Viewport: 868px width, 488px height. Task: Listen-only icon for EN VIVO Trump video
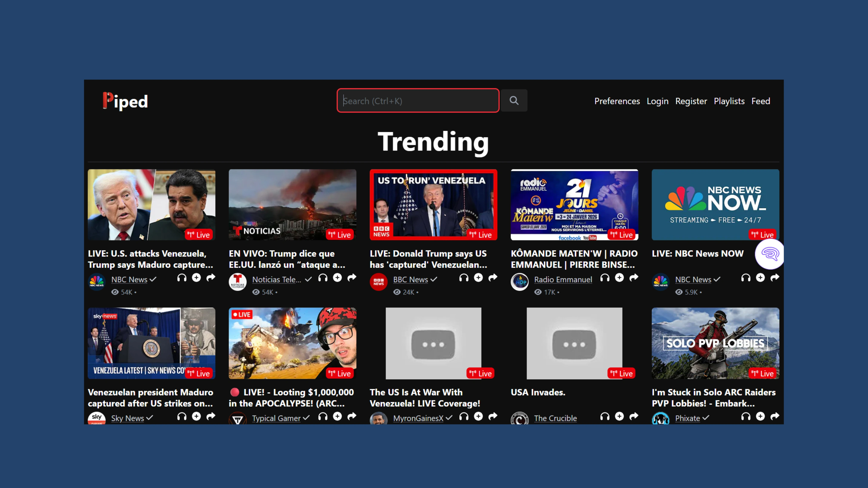tap(323, 277)
